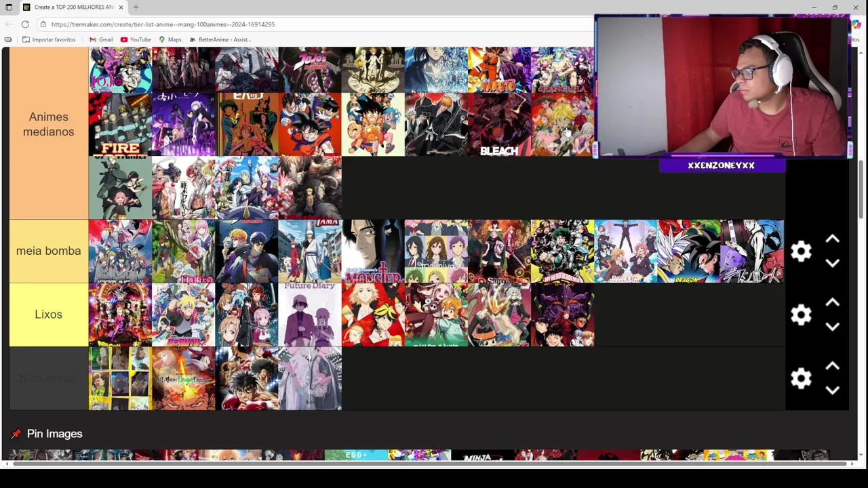Open the BetterAnime - Assist bookmark
868x488 pixels.
[220, 39]
